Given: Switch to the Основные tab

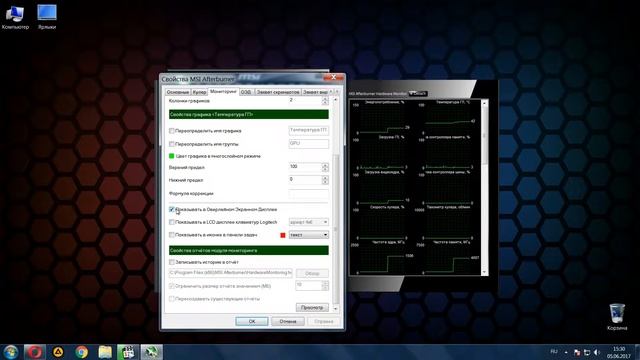Looking at the screenshot, I should coord(178,92).
